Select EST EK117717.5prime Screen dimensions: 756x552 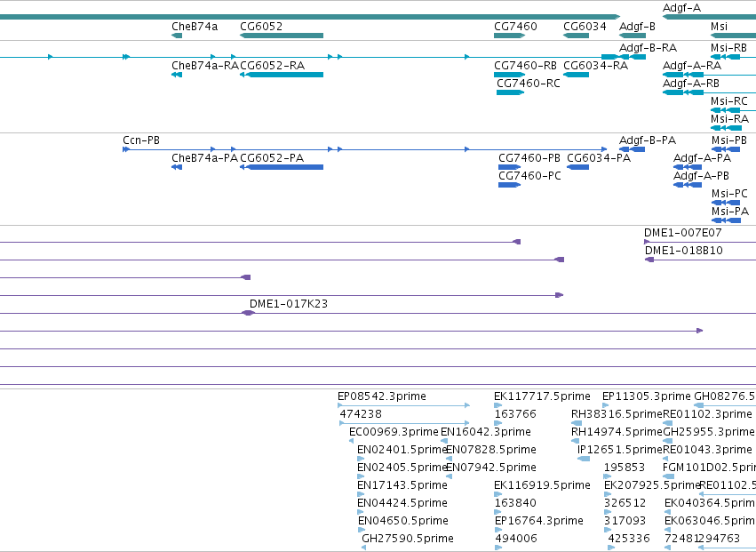(x=542, y=396)
